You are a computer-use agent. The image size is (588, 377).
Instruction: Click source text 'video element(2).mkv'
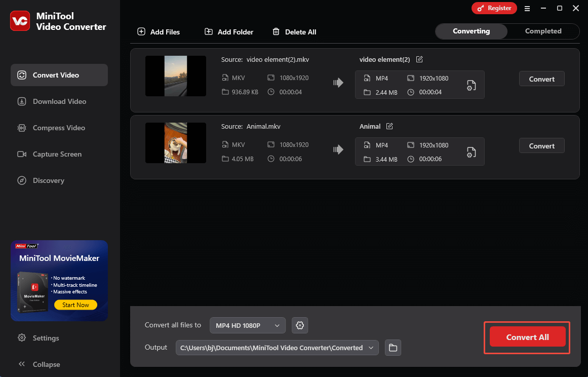pos(278,60)
